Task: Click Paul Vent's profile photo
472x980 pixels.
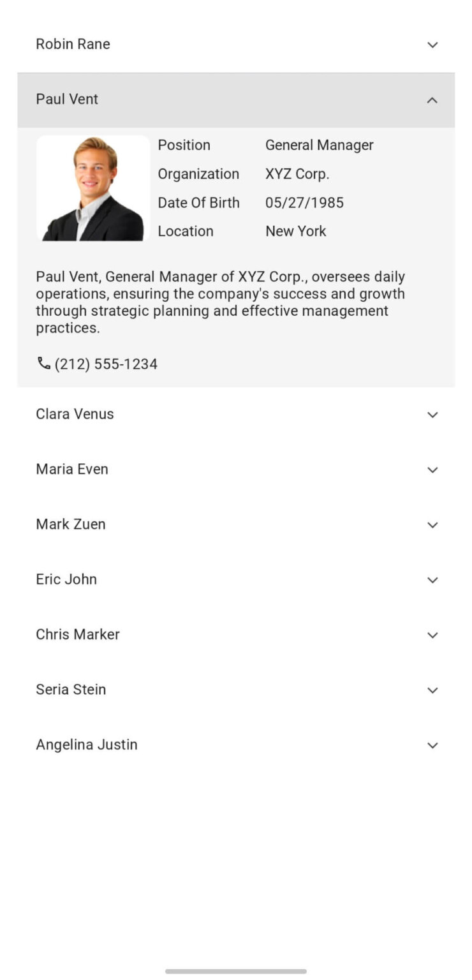Action: (x=92, y=187)
